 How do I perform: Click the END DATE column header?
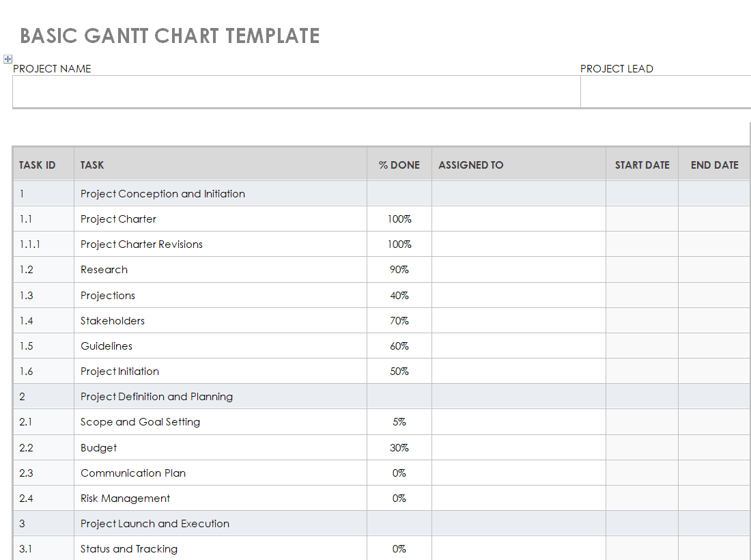click(714, 165)
